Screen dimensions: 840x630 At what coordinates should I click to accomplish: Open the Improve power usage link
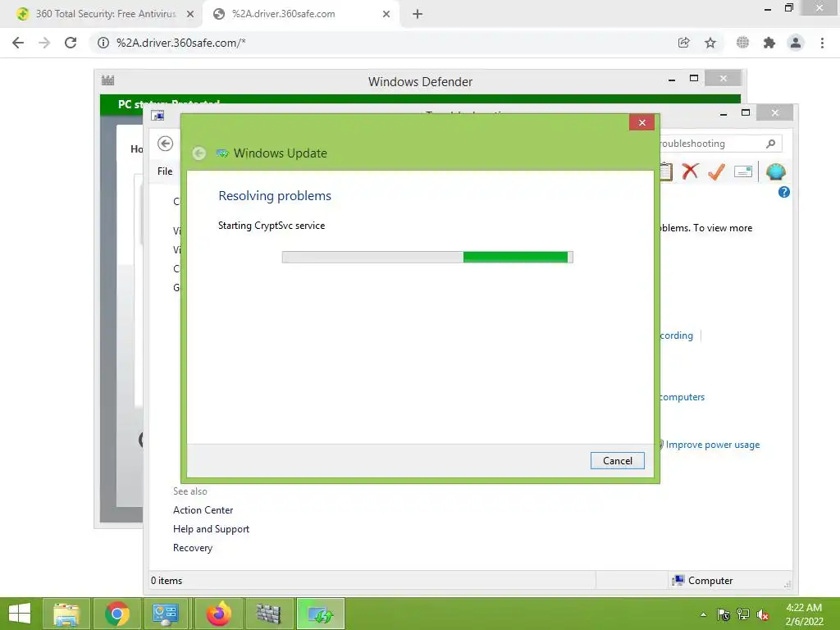(x=713, y=445)
